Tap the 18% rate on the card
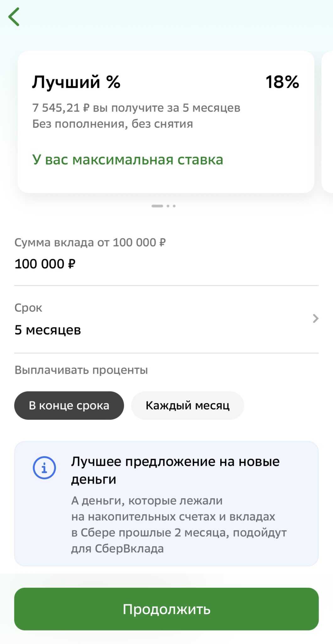 point(282,82)
